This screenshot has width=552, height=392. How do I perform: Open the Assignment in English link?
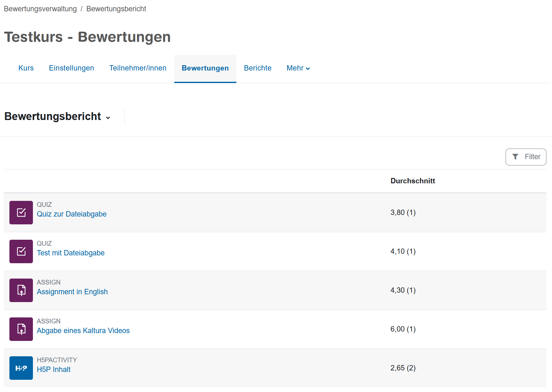pos(72,292)
